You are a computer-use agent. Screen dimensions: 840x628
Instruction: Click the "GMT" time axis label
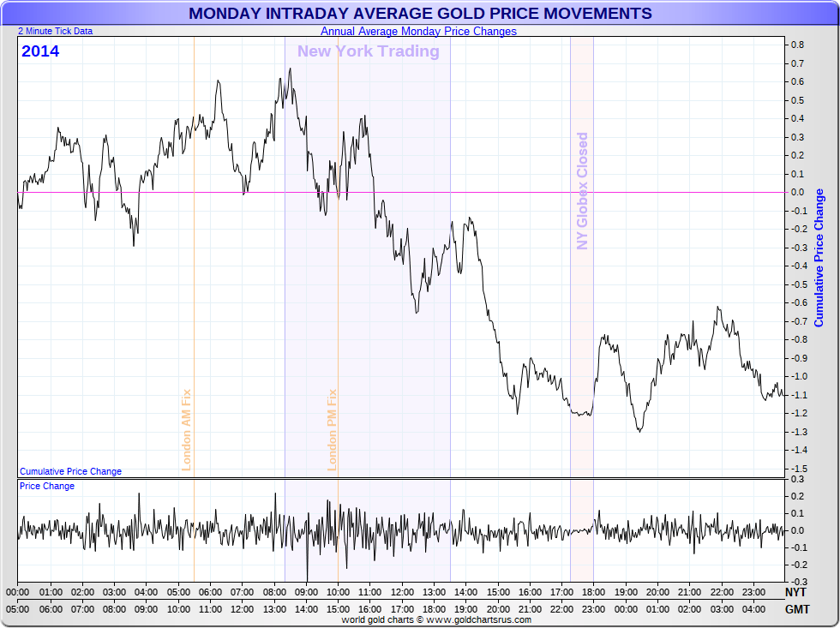tap(797, 609)
